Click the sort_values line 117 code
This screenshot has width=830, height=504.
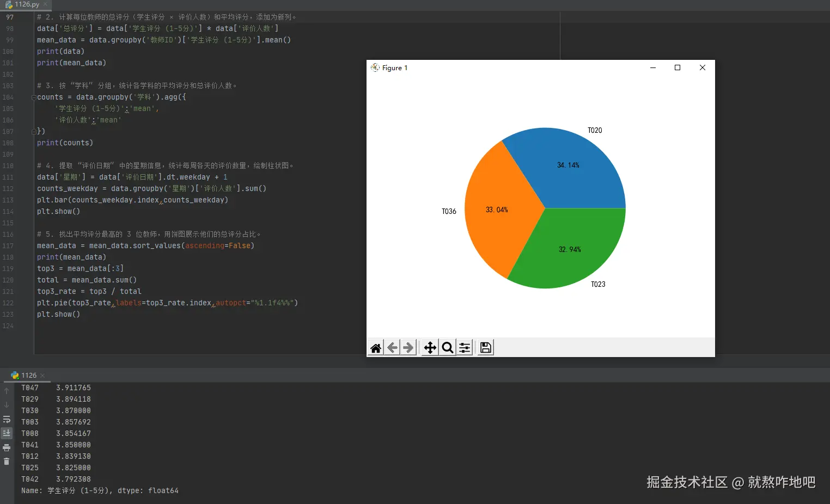[x=145, y=246]
